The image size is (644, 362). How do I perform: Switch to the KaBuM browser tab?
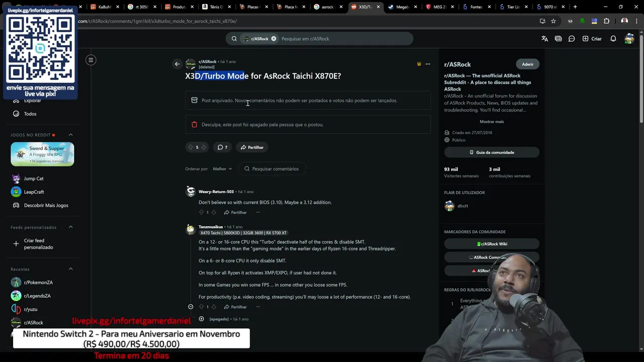point(104,7)
